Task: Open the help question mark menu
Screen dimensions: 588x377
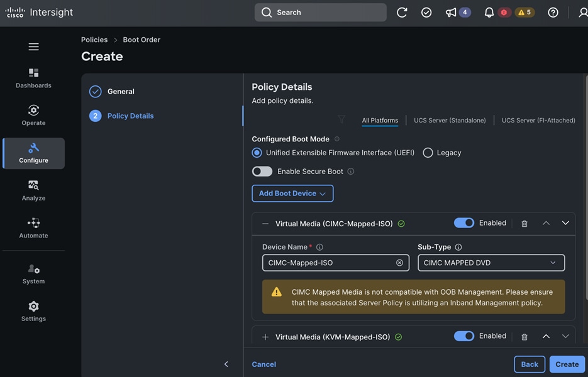Action: (x=553, y=13)
